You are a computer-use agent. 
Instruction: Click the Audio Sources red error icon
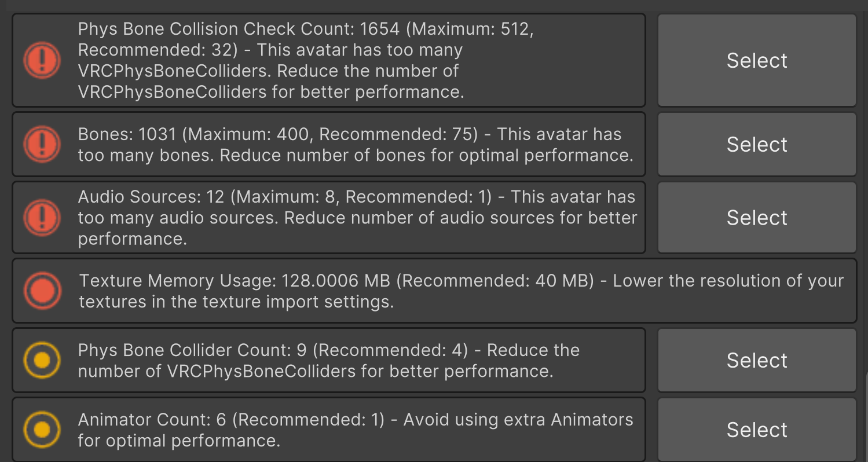(x=42, y=218)
